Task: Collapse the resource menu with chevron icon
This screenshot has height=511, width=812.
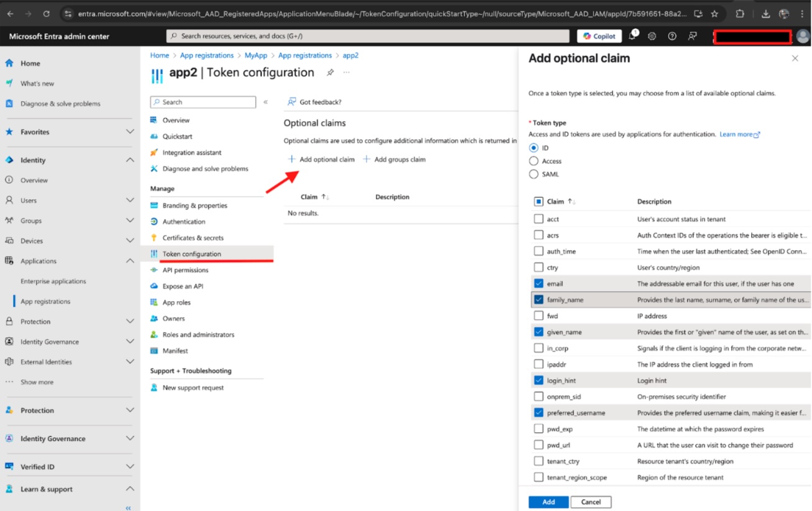Action: pos(266,102)
